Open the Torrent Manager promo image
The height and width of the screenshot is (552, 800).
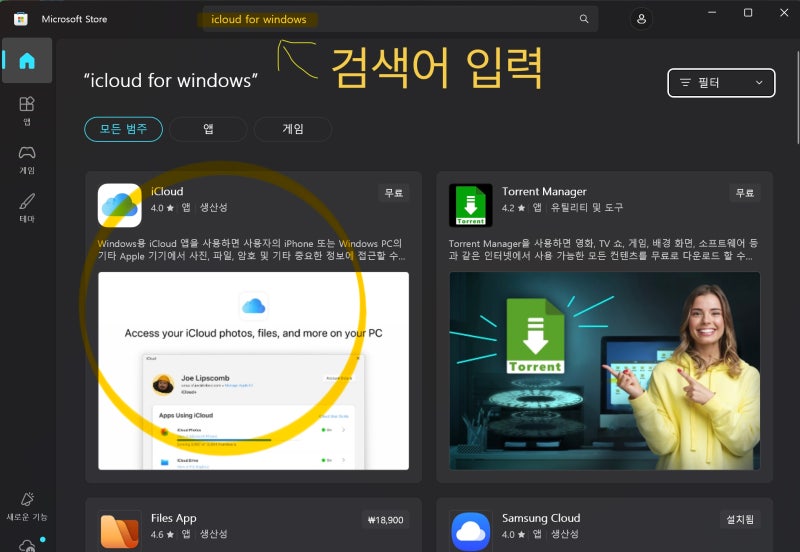(605, 371)
